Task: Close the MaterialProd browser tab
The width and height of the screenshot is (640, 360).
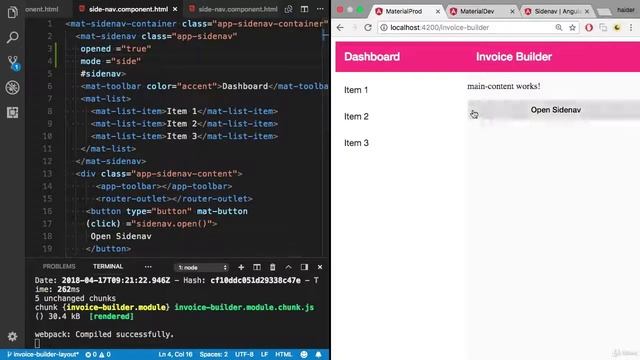Action: [x=438, y=11]
